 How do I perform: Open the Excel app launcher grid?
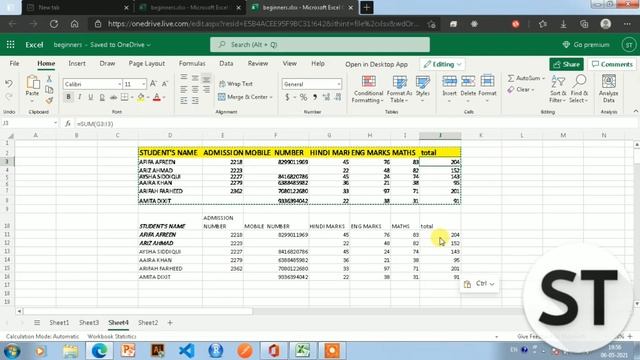point(11,44)
